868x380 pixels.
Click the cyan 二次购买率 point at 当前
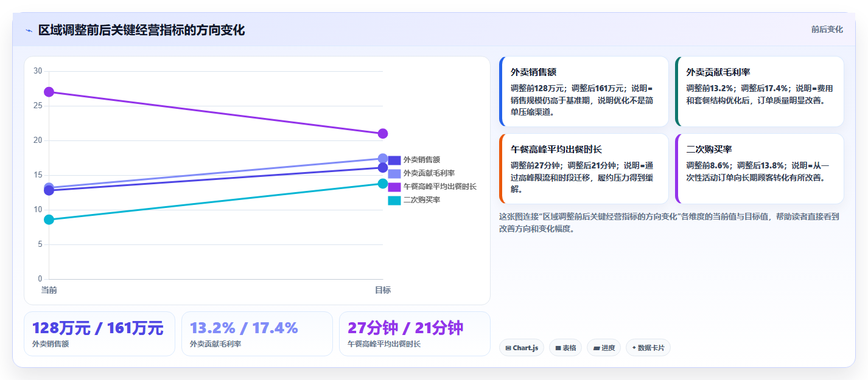coord(49,219)
